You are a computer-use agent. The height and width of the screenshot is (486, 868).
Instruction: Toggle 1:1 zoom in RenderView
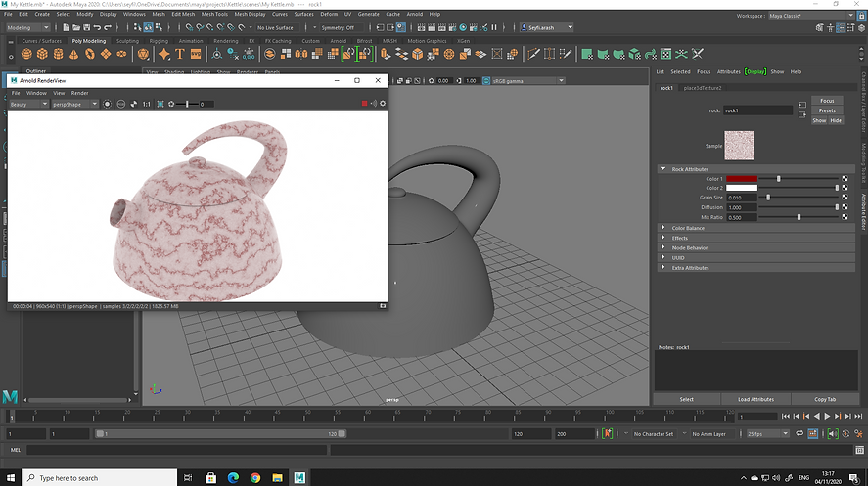point(146,104)
